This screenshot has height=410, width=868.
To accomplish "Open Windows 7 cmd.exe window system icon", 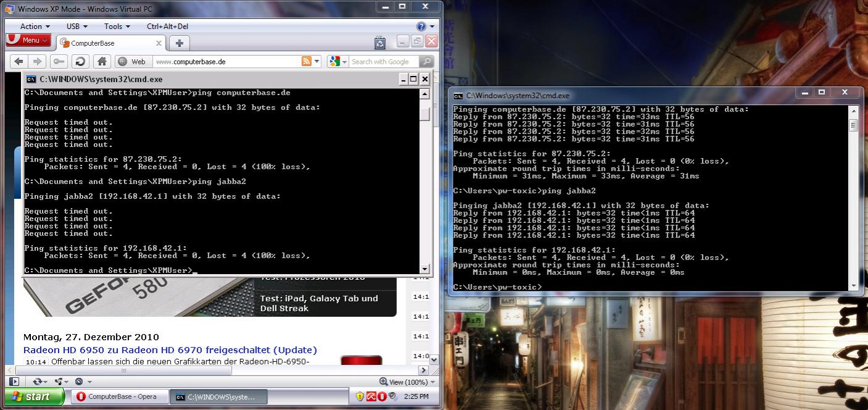I will pyautogui.click(x=458, y=96).
